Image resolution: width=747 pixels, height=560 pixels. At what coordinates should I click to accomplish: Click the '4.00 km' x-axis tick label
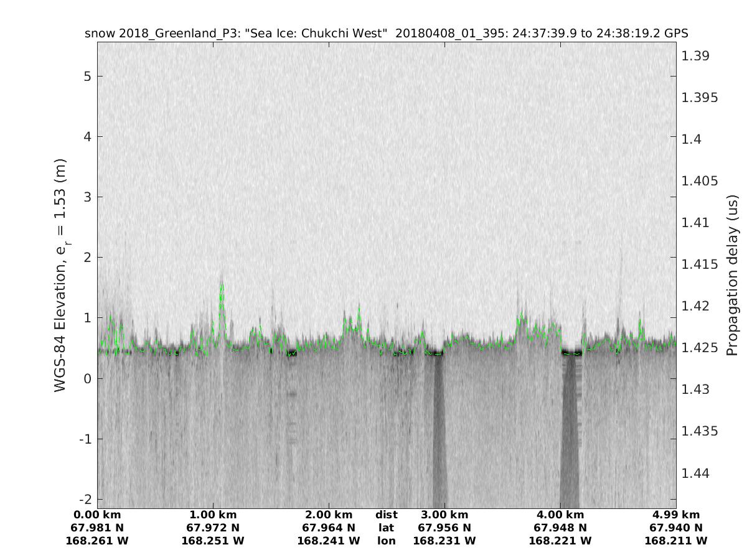coord(560,515)
